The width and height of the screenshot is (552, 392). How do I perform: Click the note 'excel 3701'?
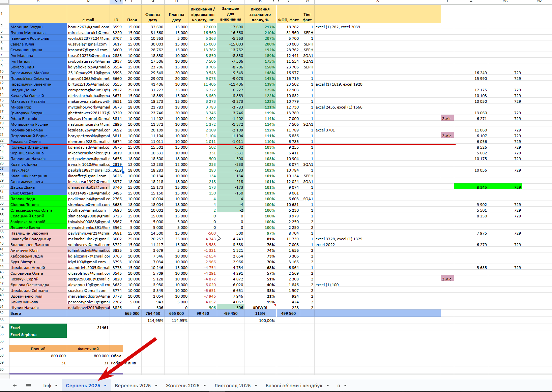point(325,130)
